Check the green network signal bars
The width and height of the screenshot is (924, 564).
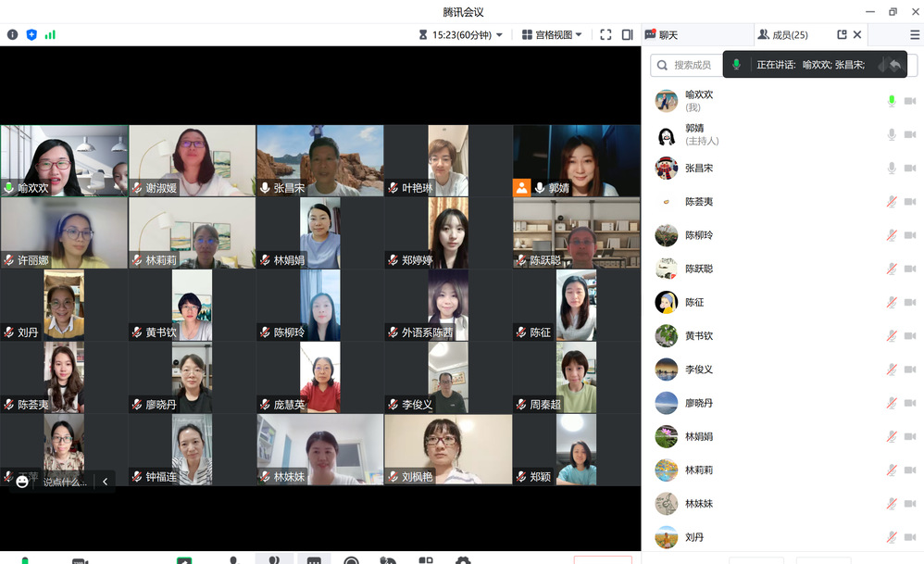pyautogui.click(x=50, y=35)
